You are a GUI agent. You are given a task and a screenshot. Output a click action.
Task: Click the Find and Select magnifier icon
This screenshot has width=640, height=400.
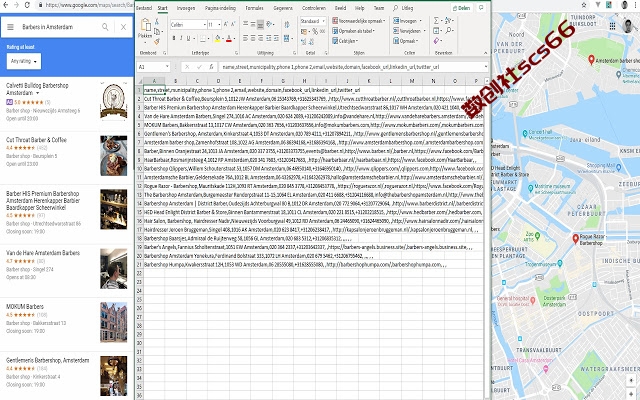tap(449, 31)
